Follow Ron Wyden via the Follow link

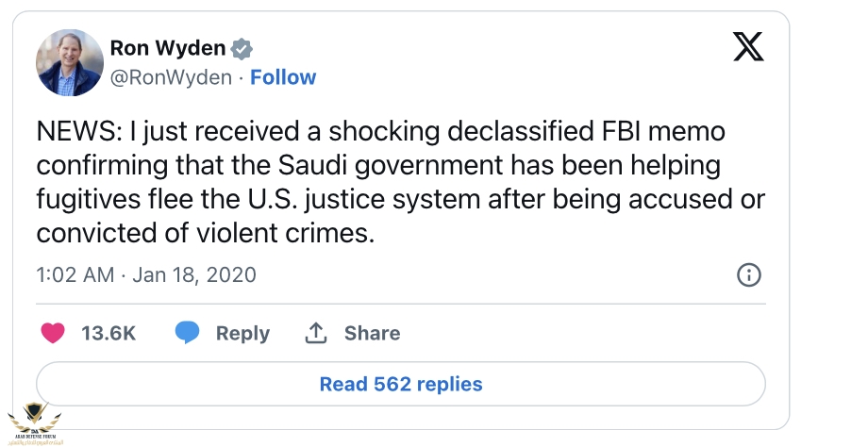point(283,77)
